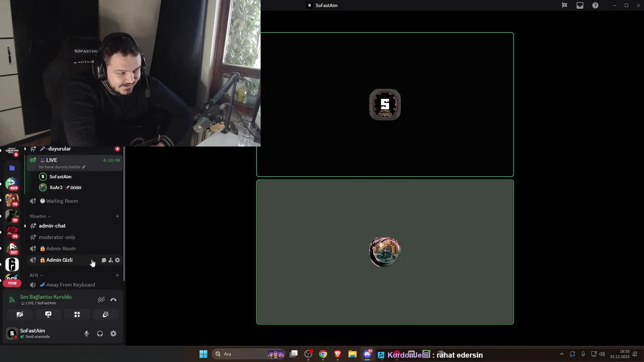This screenshot has height=362, width=644.
Task: Open Admin Gizli channel settings gear
Action: tap(117, 260)
